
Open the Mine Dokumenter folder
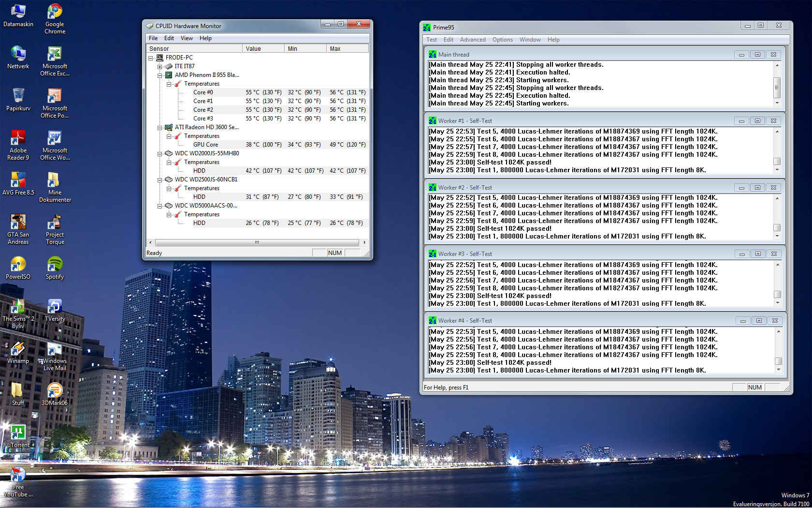pos(55,187)
